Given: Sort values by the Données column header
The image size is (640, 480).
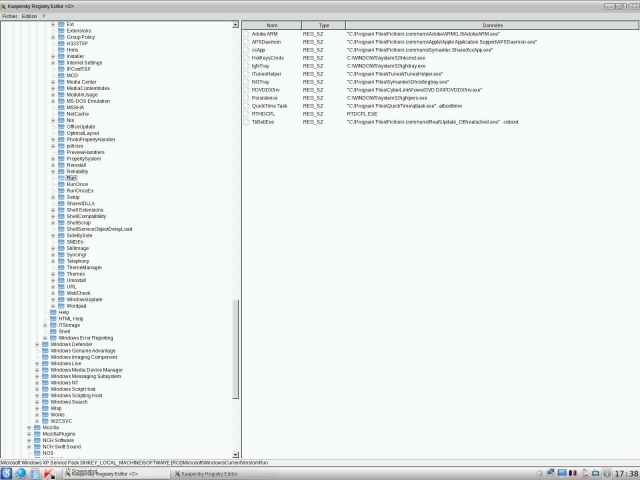Looking at the screenshot, I should [x=492, y=25].
